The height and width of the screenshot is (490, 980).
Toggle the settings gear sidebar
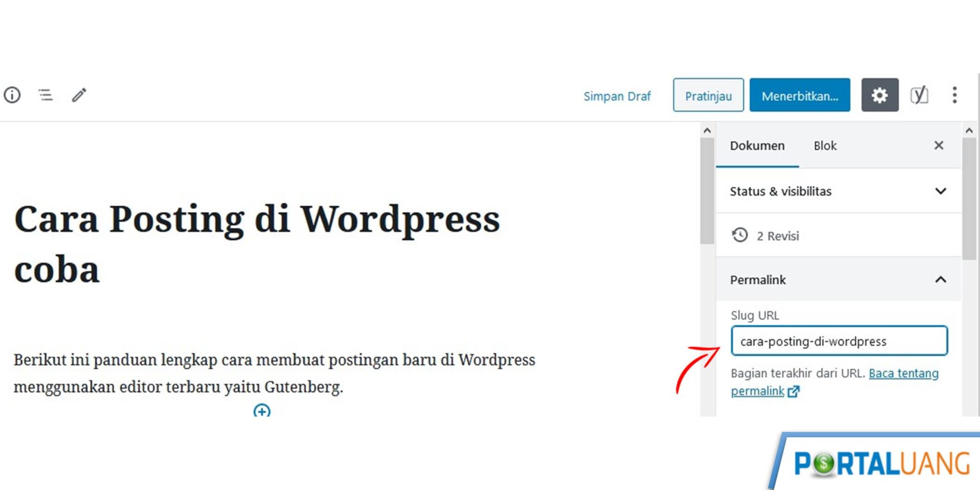pos(880,95)
